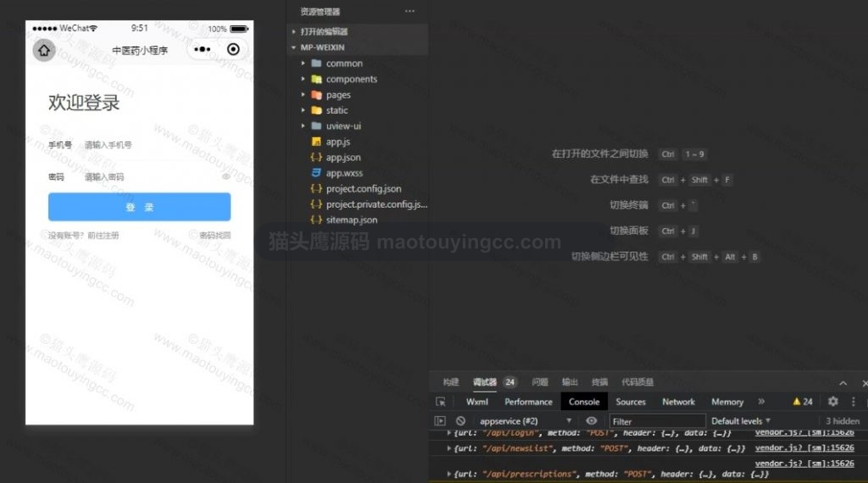
Task: Expand the components folder arrow
Action: click(x=303, y=79)
